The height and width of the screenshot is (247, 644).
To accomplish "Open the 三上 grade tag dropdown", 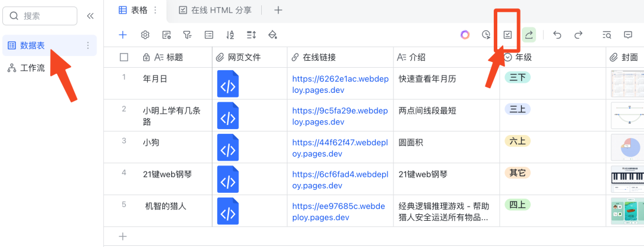I will 518,109.
